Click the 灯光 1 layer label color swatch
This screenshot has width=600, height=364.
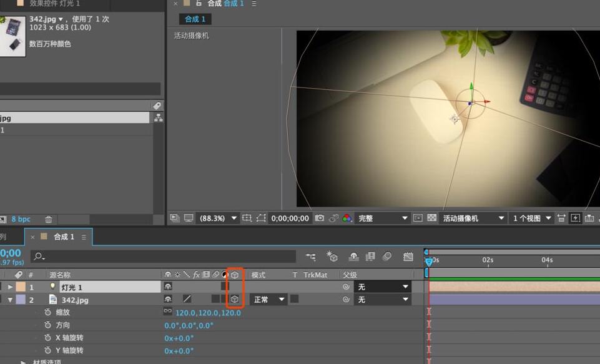21,287
